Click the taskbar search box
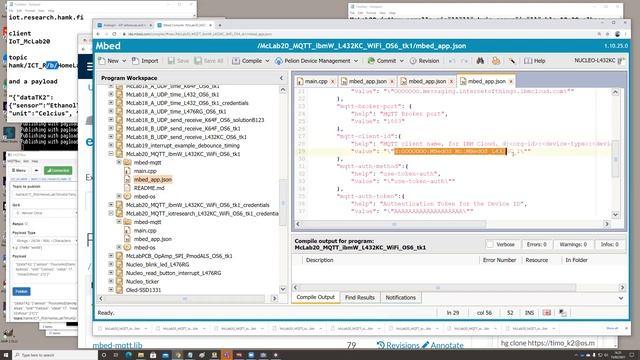 [x=56, y=355]
